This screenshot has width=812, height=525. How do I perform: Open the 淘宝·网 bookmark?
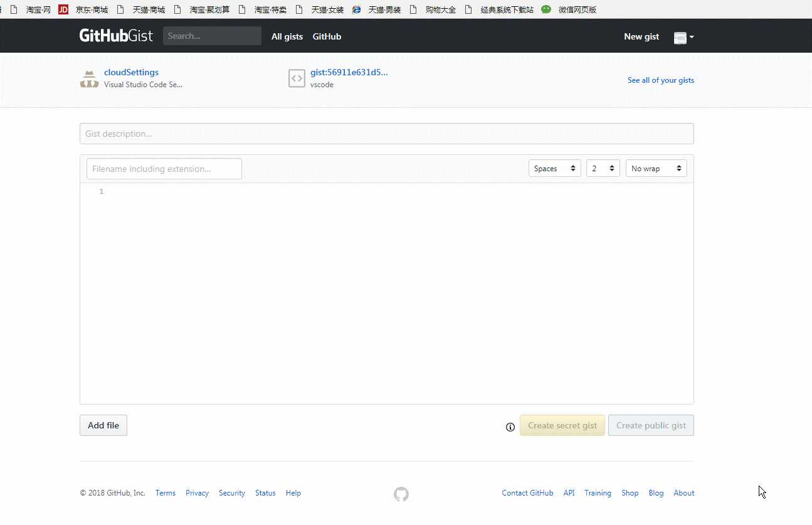click(38, 10)
